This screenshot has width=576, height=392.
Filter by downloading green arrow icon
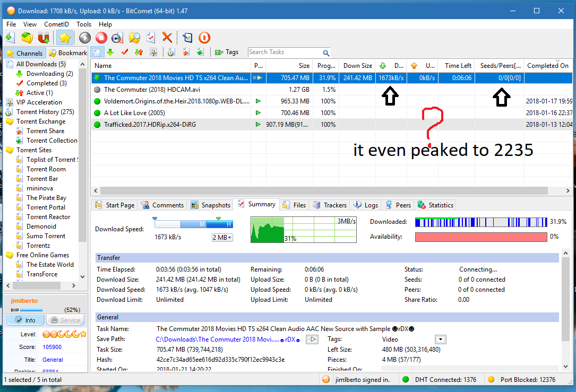coord(110,53)
